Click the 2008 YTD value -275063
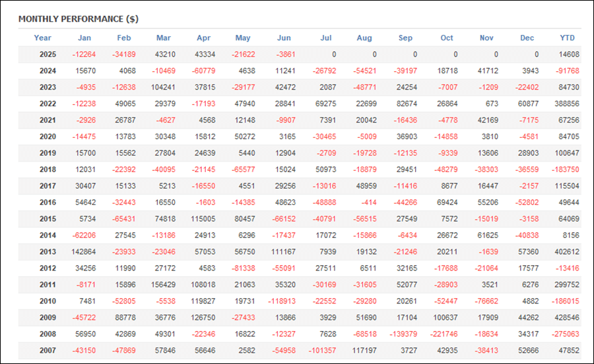This screenshot has width=594, height=364. pos(566,334)
